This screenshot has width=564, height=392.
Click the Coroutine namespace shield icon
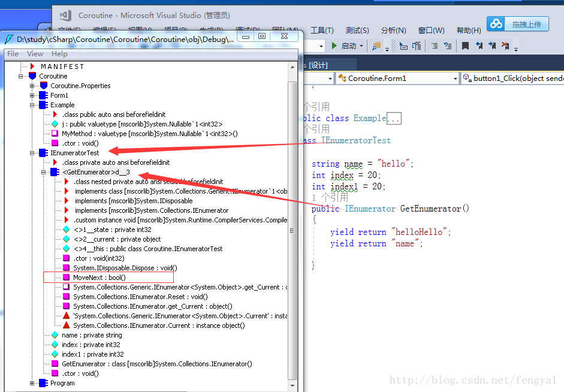coord(32,76)
